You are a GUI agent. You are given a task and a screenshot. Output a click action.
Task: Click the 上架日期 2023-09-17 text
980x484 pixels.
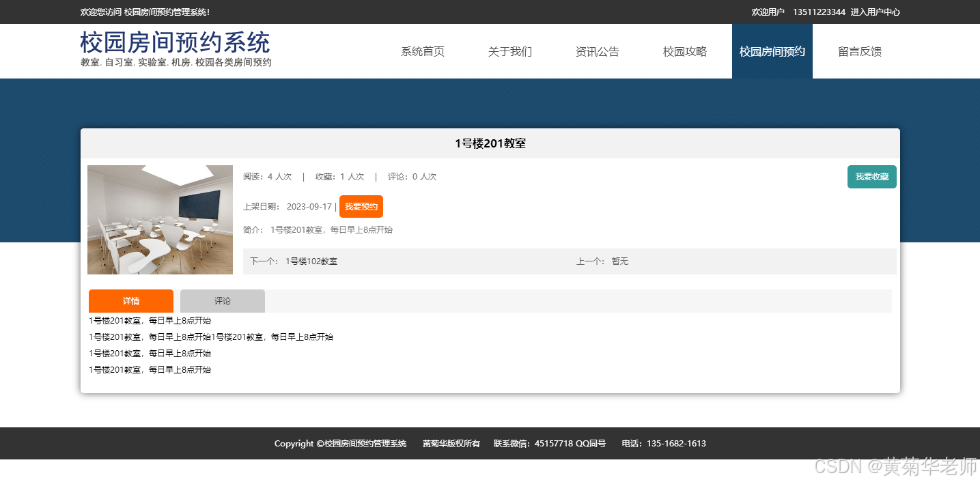point(288,207)
